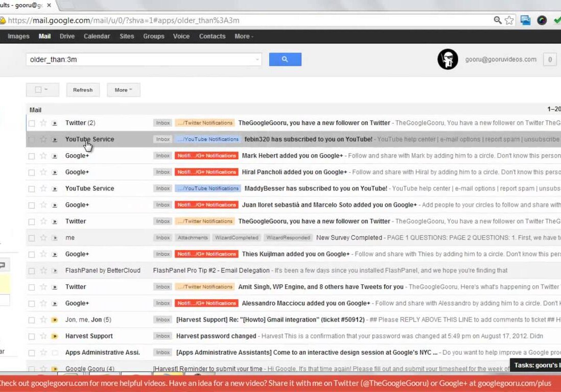Click importance marker on Thies Kuijlman email
The width and height of the screenshot is (561, 392).
pyautogui.click(x=55, y=254)
